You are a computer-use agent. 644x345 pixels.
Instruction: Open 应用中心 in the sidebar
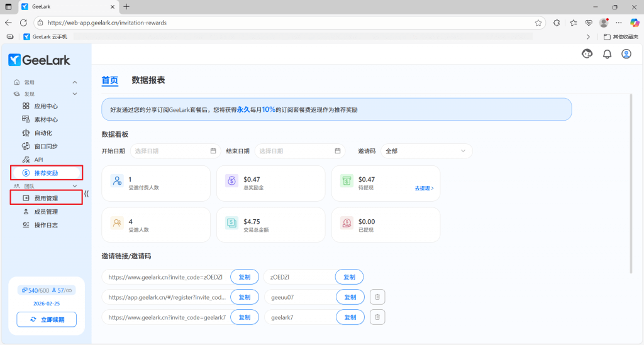[46, 106]
